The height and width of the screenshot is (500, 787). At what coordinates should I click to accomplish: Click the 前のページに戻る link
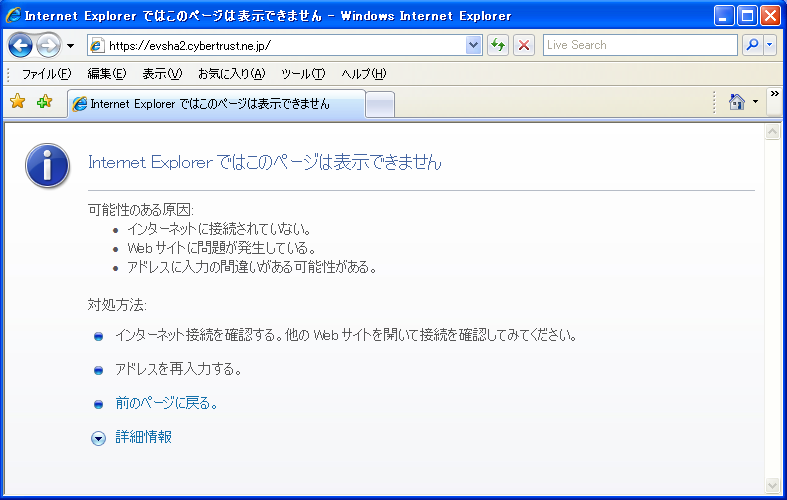click(166, 404)
